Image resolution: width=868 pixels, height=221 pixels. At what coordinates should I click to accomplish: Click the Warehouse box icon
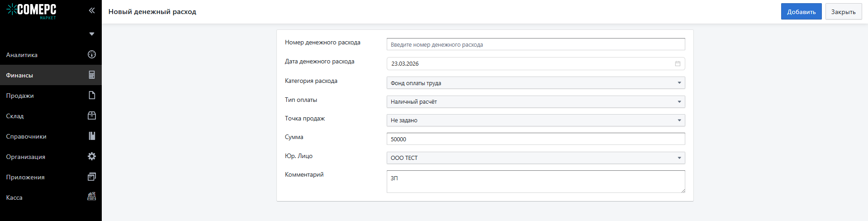pyautogui.click(x=92, y=116)
